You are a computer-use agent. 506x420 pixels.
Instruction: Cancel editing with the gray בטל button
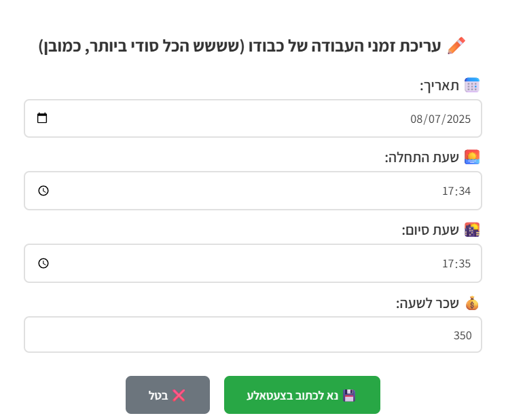tap(168, 395)
